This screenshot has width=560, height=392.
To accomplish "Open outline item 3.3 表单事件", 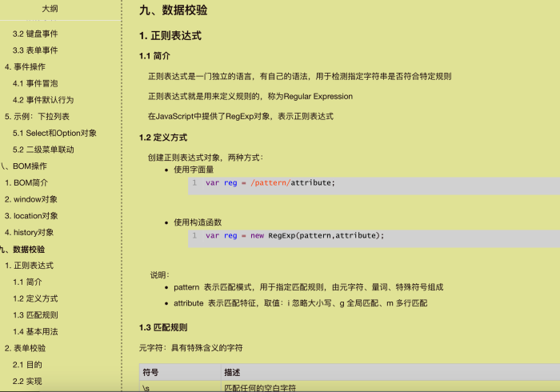I will (x=35, y=50).
